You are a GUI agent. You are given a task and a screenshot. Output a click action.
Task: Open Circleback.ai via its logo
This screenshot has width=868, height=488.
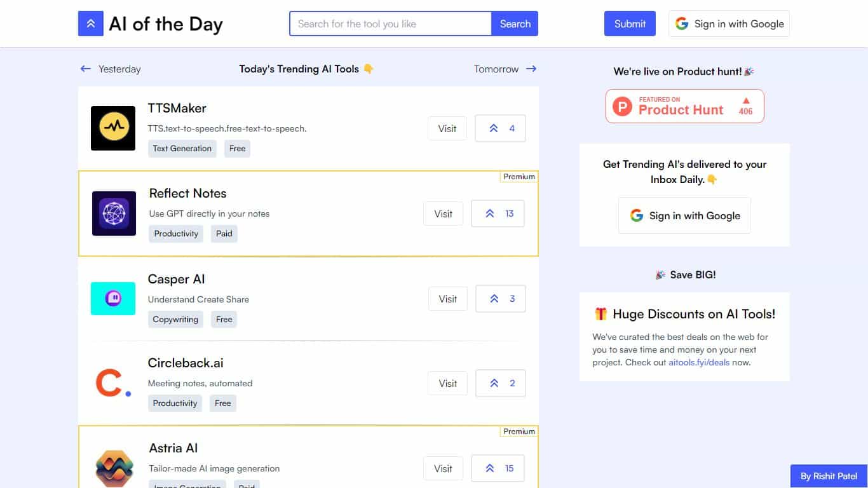112,383
